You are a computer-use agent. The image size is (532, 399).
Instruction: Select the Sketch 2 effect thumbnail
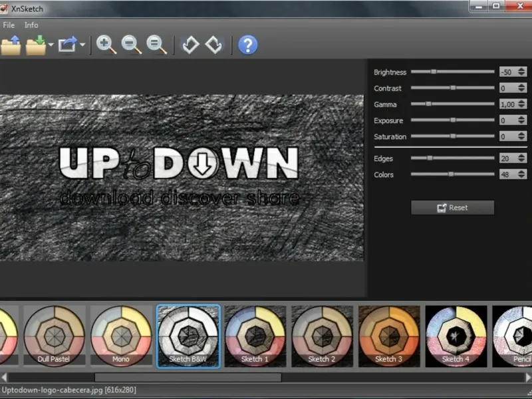[322, 336]
